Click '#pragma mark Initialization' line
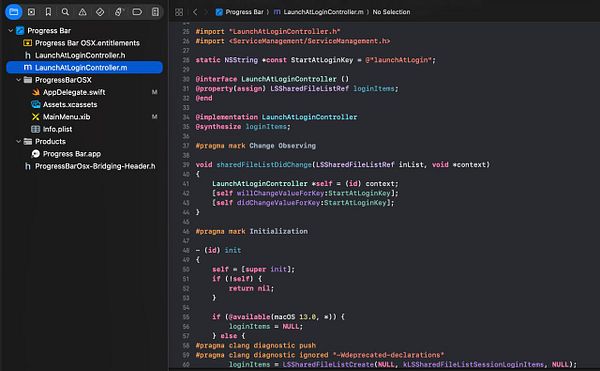600x371 pixels. pos(251,231)
